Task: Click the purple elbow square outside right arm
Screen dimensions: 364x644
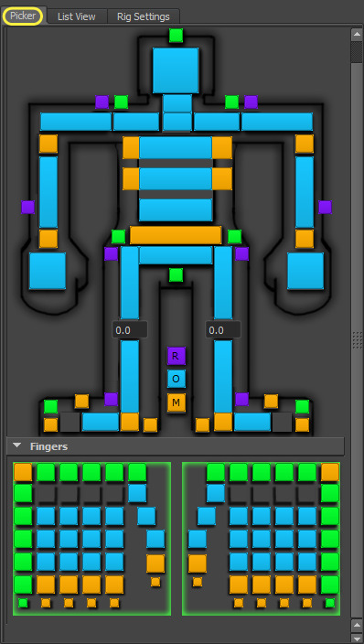Action: [x=325, y=207]
